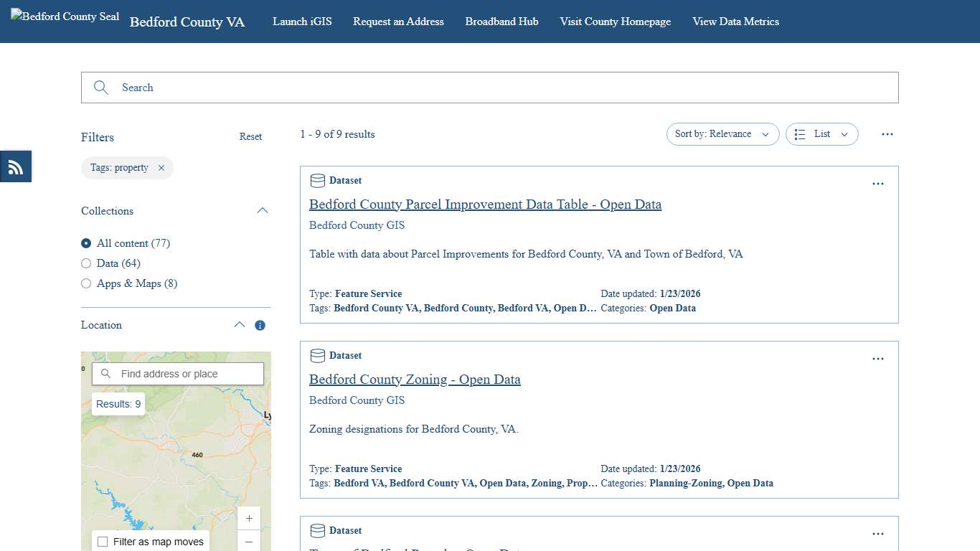
Task: Click the Dataset icon on the Zoning card
Action: 317,355
